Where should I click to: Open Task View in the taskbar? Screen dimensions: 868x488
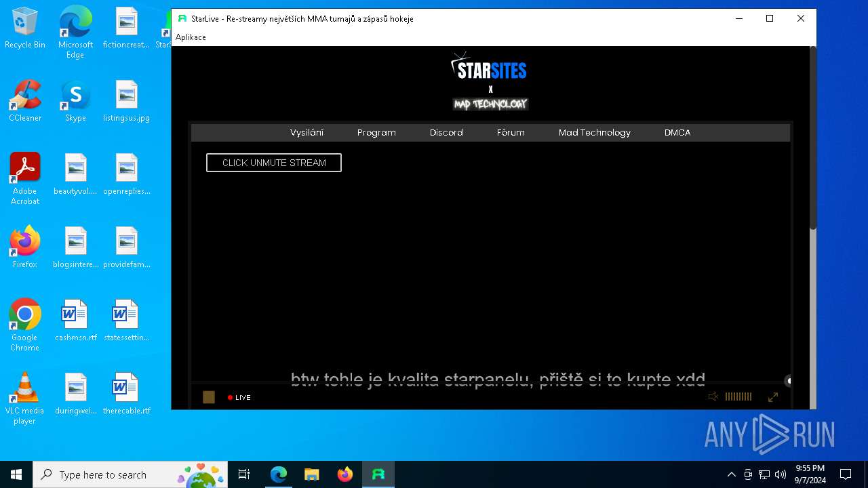(x=244, y=474)
